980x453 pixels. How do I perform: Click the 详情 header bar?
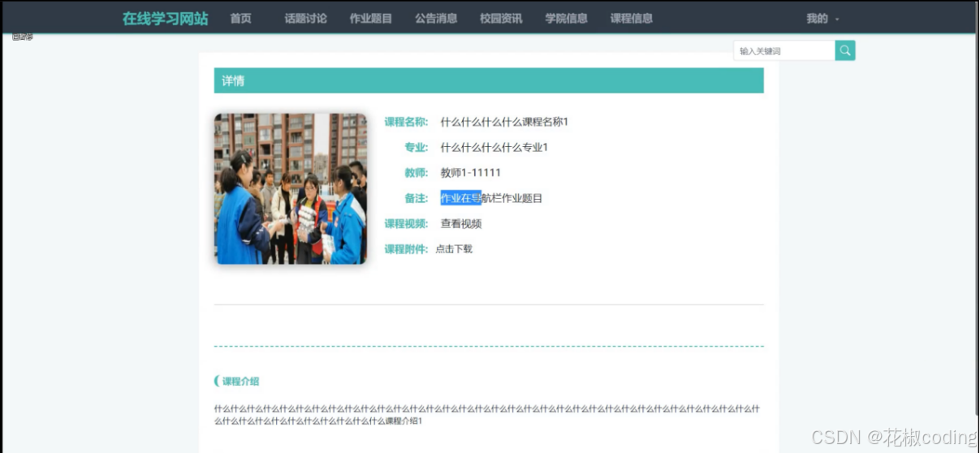click(x=489, y=80)
